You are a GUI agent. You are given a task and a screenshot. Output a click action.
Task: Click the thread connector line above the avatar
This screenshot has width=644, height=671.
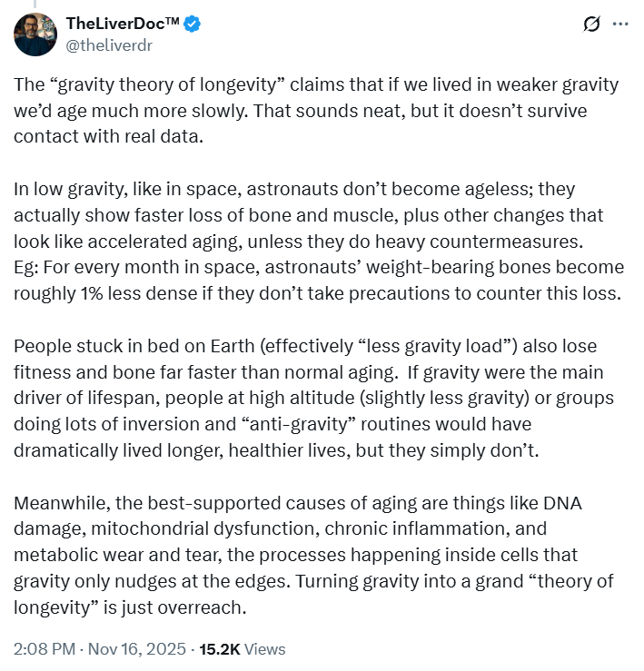pyautogui.click(x=35, y=5)
